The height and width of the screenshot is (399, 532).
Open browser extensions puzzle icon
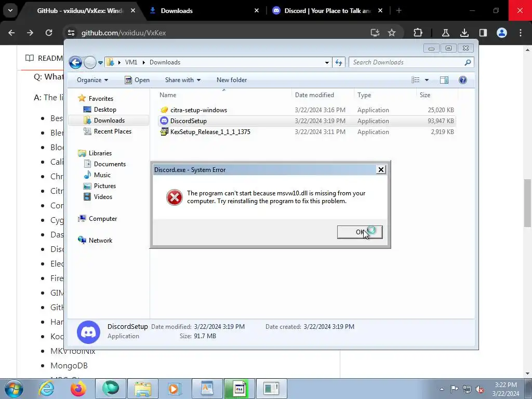click(x=418, y=33)
